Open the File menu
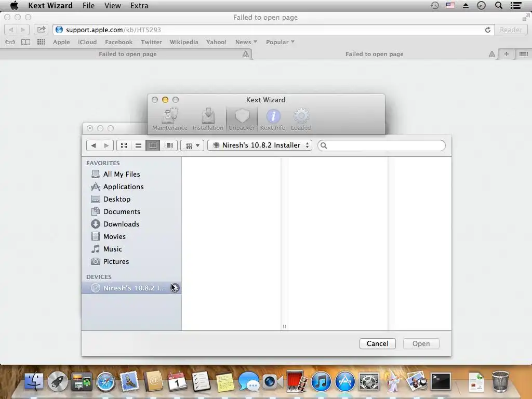532x399 pixels. coord(88,5)
